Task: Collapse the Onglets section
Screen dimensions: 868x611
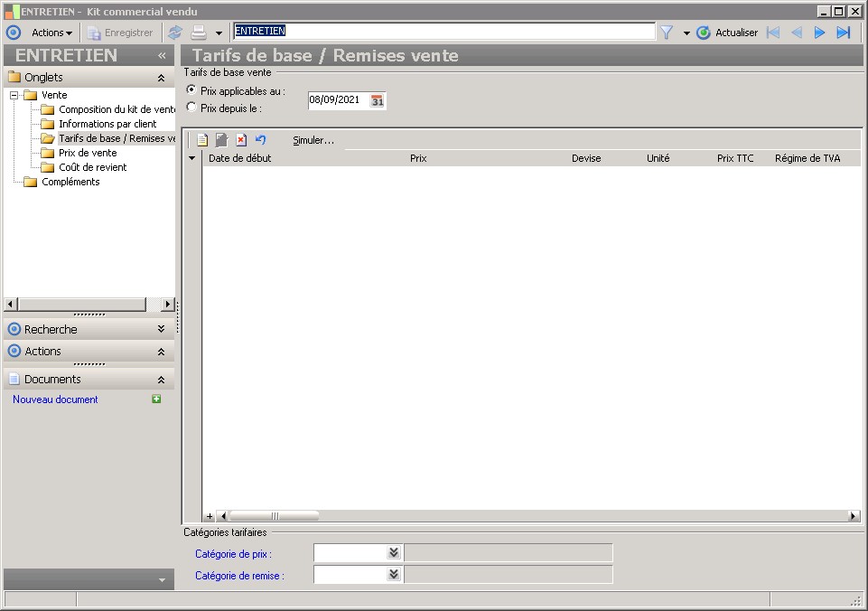Action: [x=161, y=78]
